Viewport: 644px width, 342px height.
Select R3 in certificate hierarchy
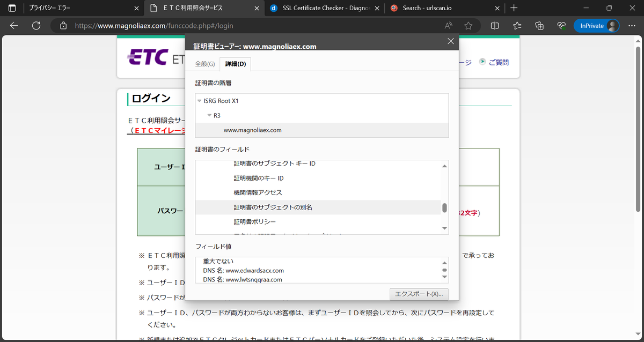(217, 115)
